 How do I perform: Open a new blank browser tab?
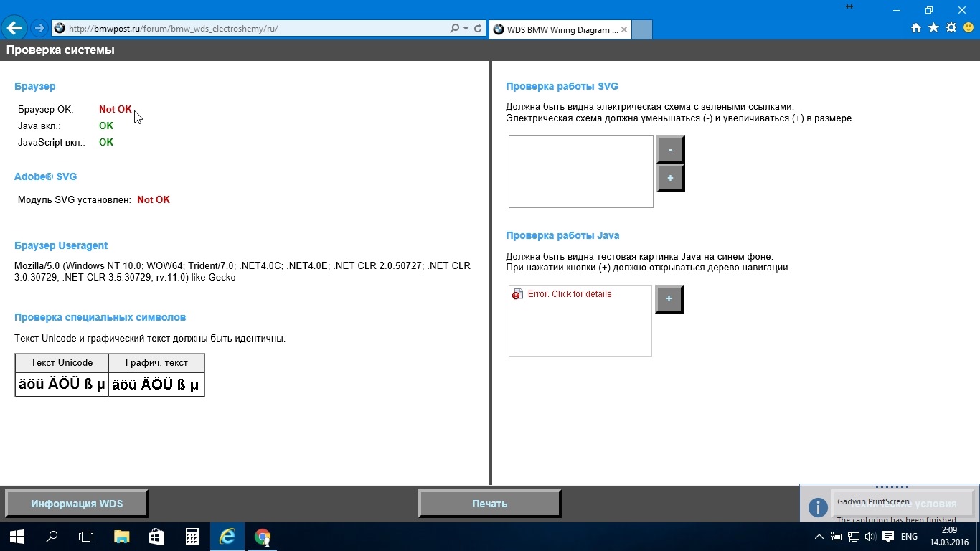click(x=642, y=29)
